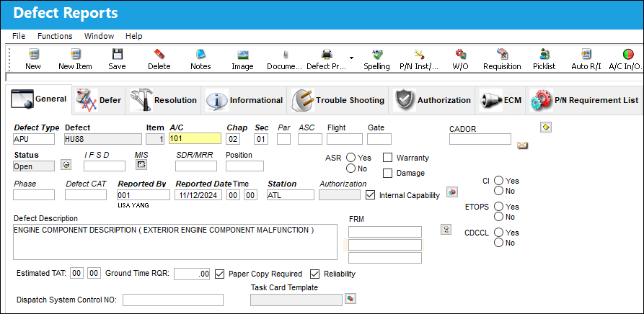Viewport: 644px width, 314px height.
Task: Switch to the Informational tab
Action: click(244, 100)
